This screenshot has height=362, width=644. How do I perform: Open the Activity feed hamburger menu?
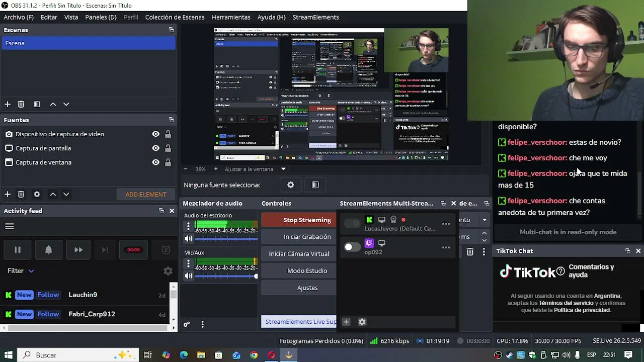(9, 226)
